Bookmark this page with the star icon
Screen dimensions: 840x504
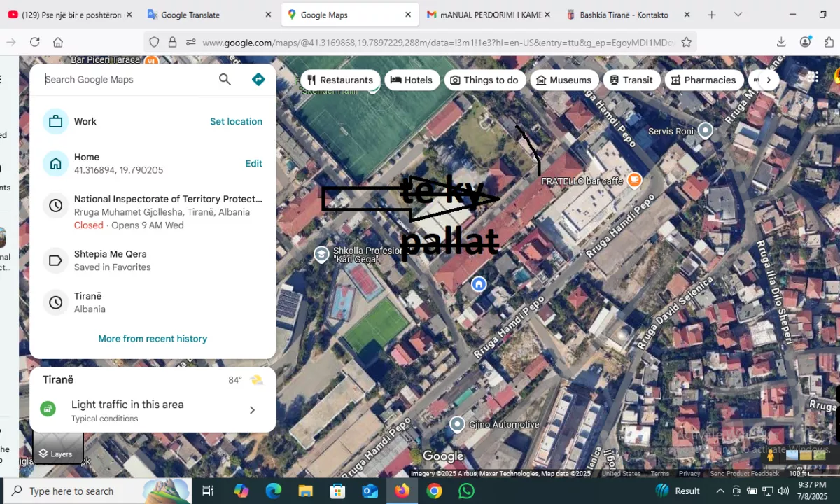click(687, 43)
